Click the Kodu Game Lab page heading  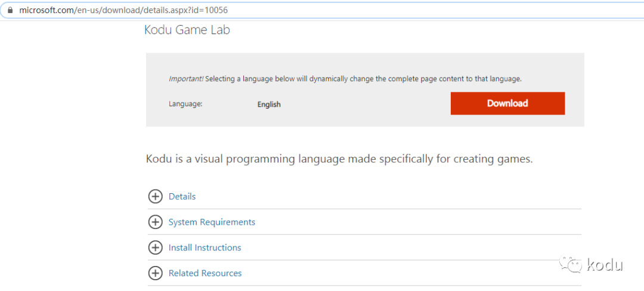click(x=187, y=30)
